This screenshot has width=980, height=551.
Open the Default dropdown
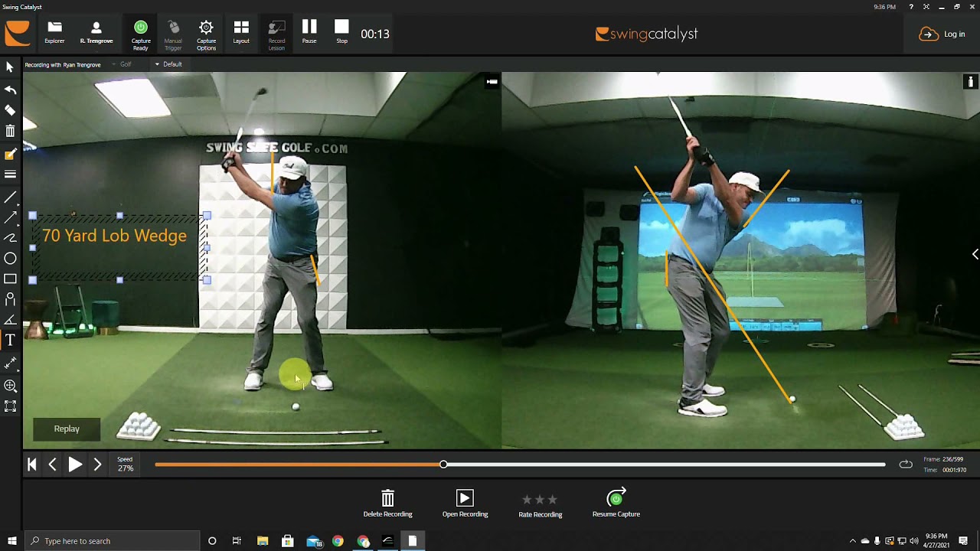[168, 64]
